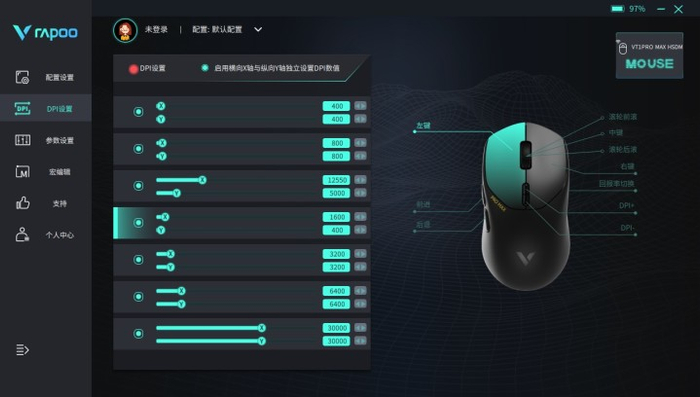Open the 参数设置 sliders icon
700x397 pixels.
point(22,140)
